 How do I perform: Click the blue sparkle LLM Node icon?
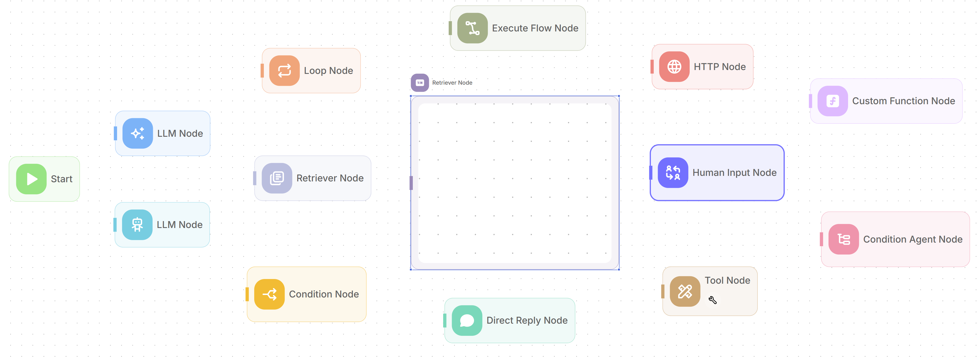pyautogui.click(x=137, y=133)
